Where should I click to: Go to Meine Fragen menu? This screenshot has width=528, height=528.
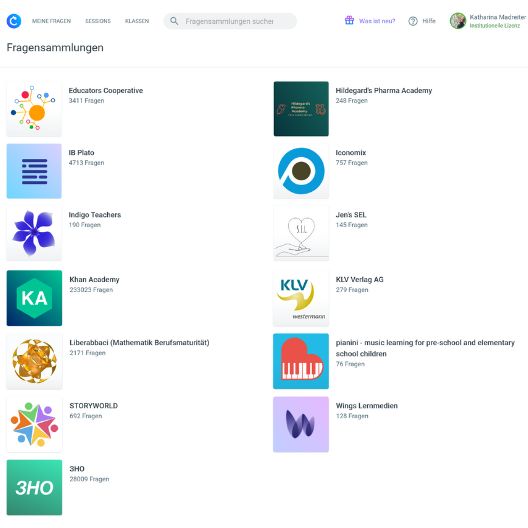[x=52, y=21]
